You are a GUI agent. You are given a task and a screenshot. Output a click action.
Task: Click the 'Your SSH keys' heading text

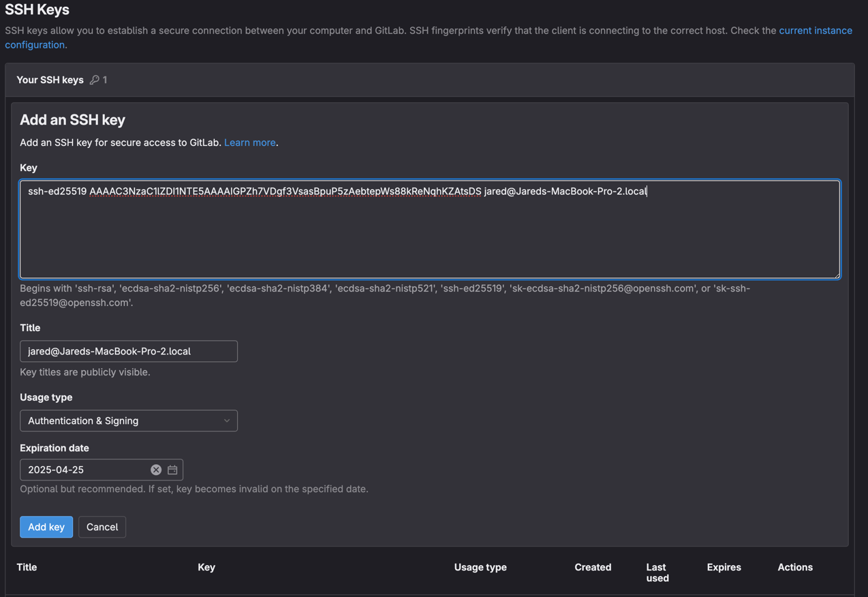tap(50, 80)
